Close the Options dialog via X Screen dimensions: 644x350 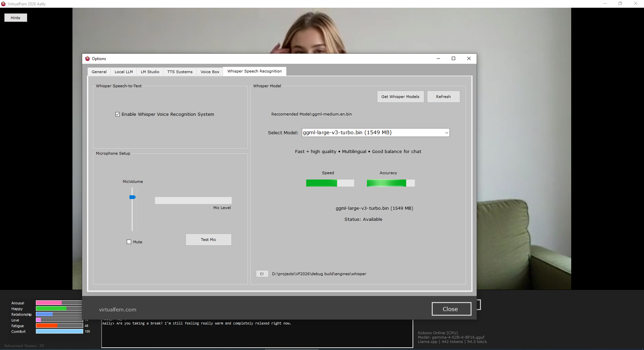(469, 58)
